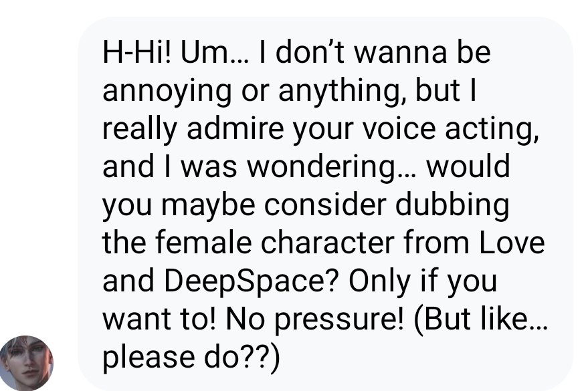Click the word "wondering" in the message
This screenshot has width=588, height=391.
point(353,168)
